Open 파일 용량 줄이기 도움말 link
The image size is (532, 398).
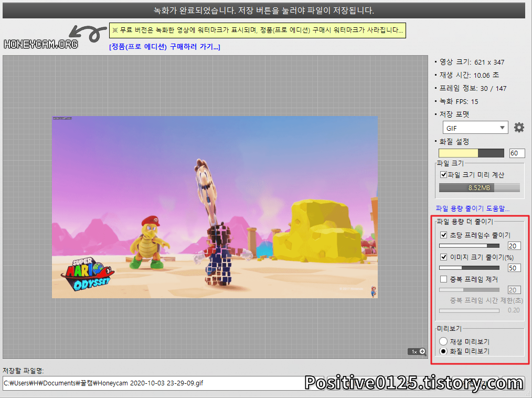pyautogui.click(x=472, y=208)
